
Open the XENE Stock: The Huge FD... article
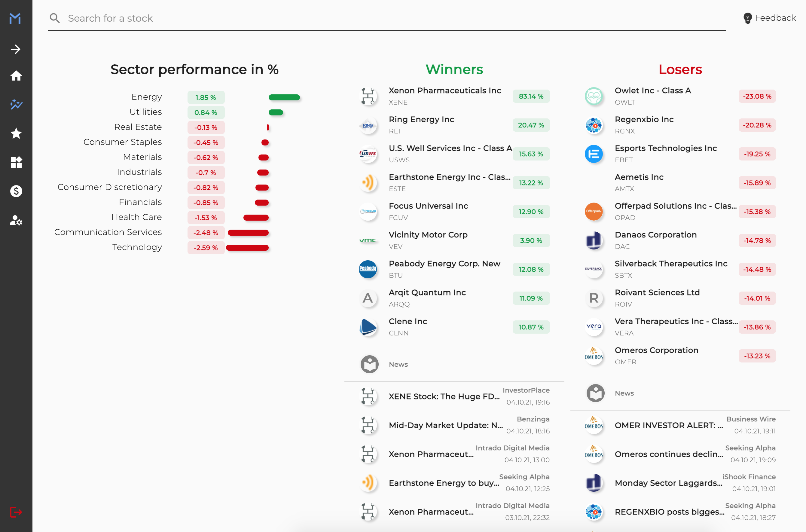(454, 396)
